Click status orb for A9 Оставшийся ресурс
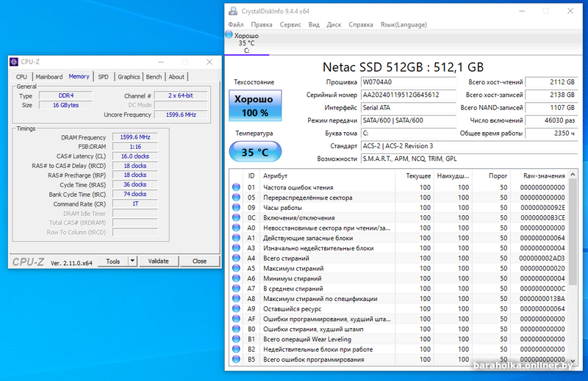This screenshot has height=381, width=588. (236, 308)
